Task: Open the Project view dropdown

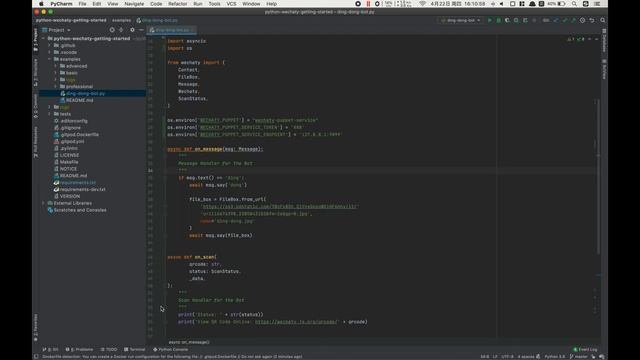Action: point(56,30)
